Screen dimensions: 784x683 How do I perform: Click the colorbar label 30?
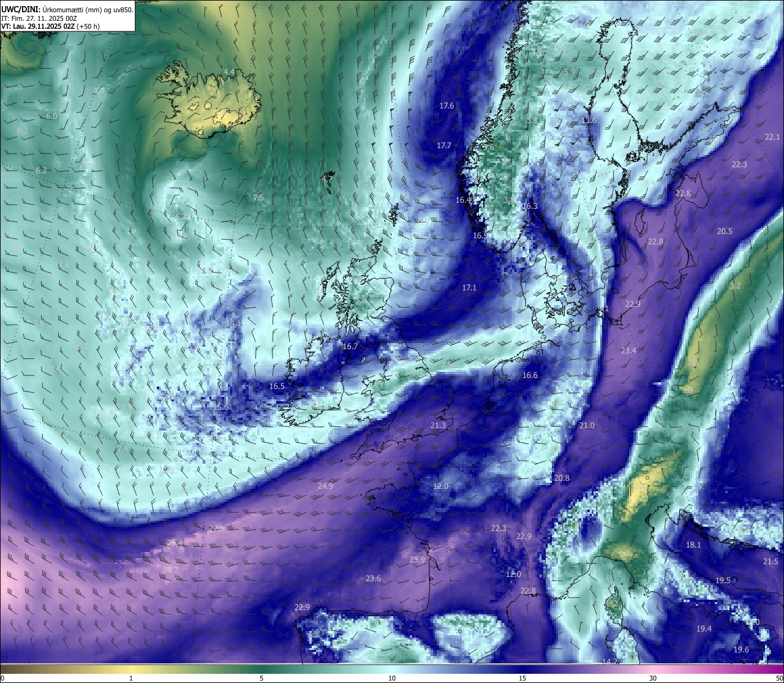[653, 678]
